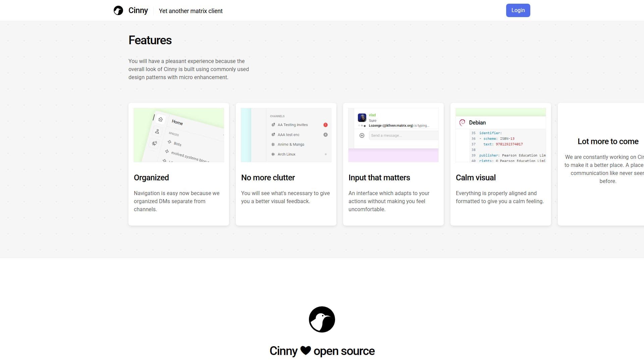The height and width of the screenshot is (362, 644).
Task: Click the red unread badge on AA Testing invites
Action: 325,125
